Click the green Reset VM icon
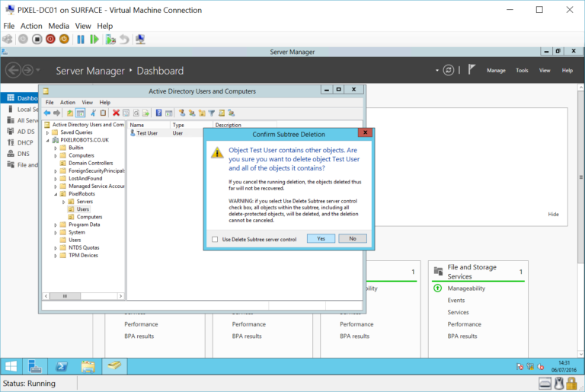The image size is (585, 392). click(94, 39)
